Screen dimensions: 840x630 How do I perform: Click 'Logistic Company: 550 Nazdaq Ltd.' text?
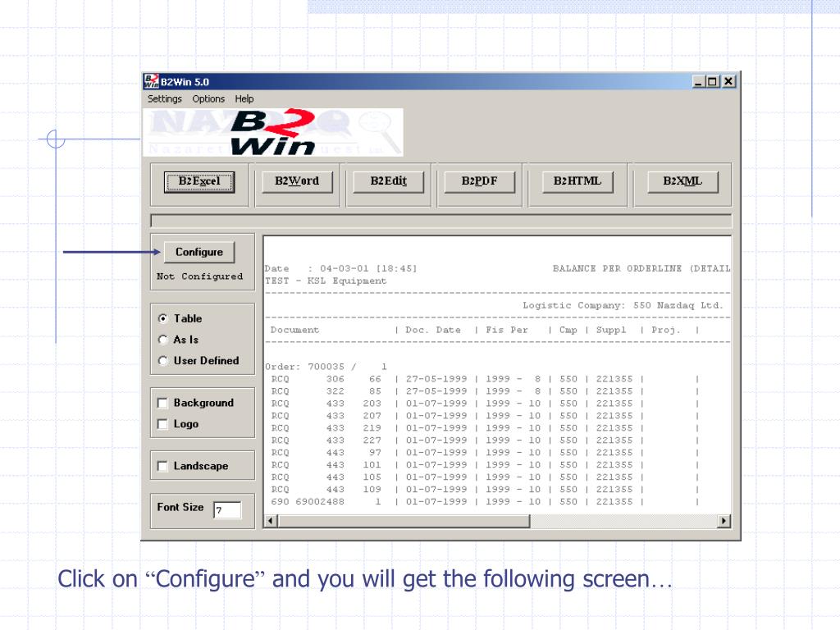coord(623,305)
